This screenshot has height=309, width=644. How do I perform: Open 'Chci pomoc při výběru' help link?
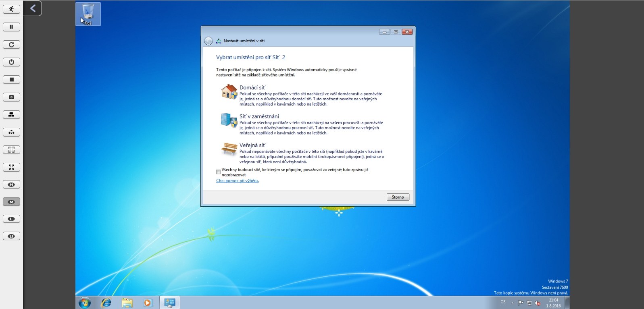[238, 181]
